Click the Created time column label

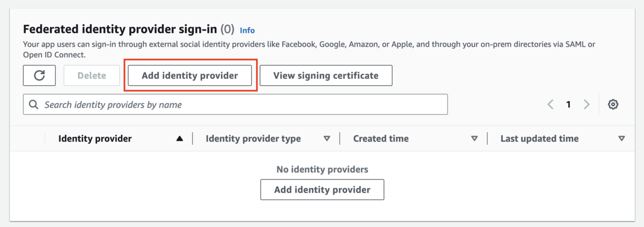(x=380, y=138)
